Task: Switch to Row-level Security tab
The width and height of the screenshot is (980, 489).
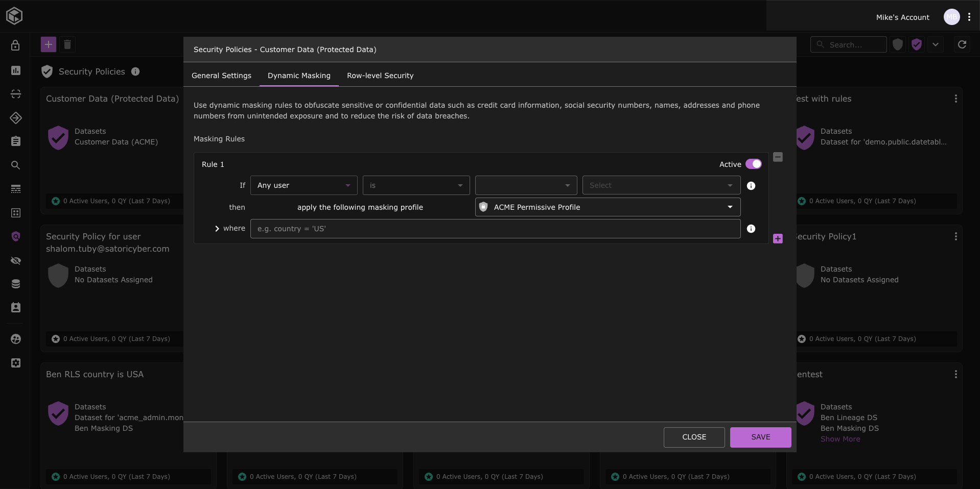Action: (x=380, y=76)
